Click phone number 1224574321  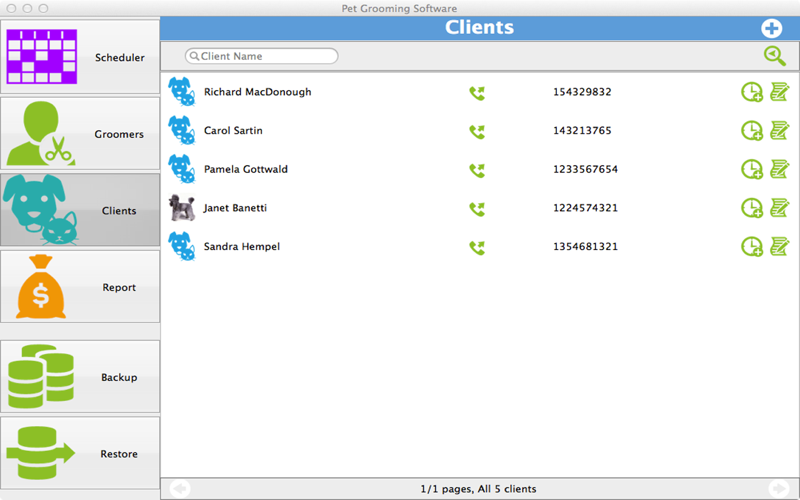pos(585,208)
